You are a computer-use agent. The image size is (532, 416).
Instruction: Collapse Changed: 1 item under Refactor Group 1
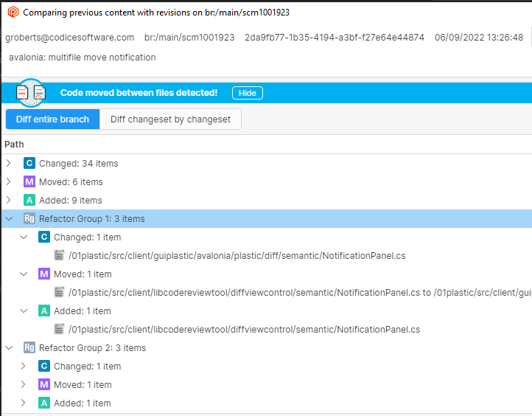coord(24,237)
